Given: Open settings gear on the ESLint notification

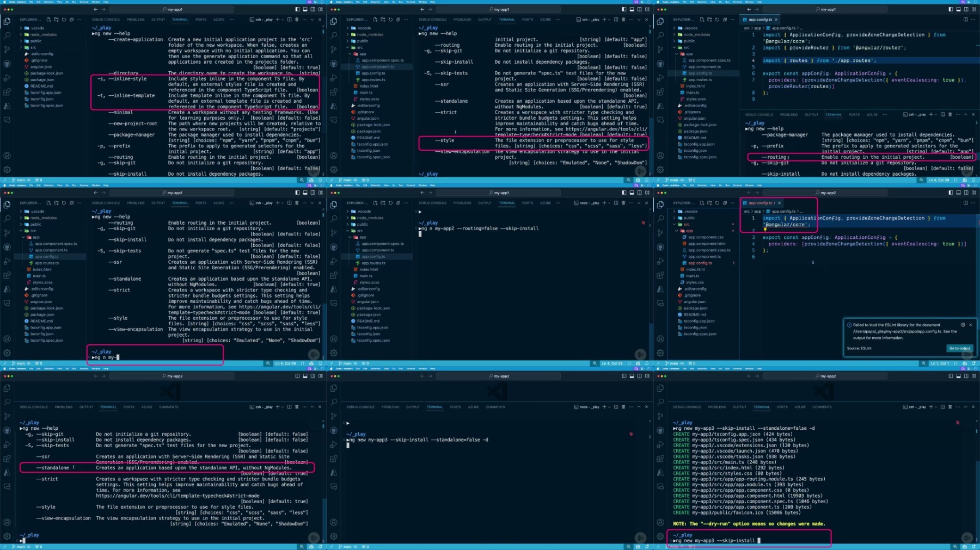Looking at the screenshot, I should [x=963, y=325].
